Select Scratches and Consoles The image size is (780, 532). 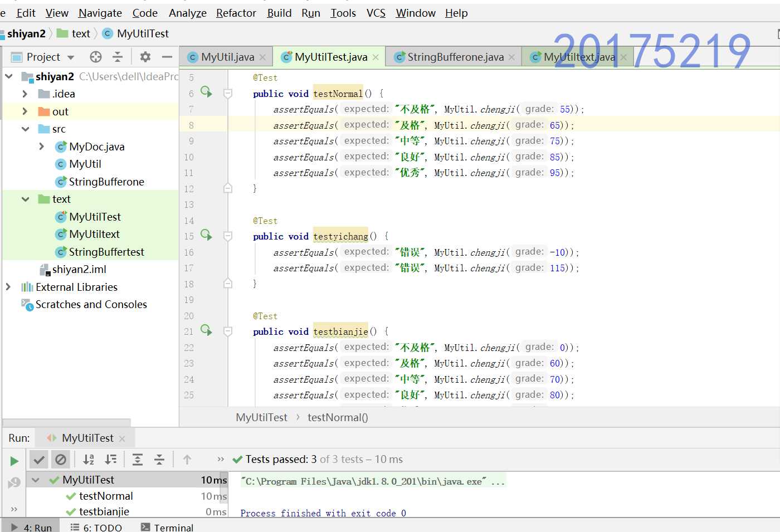pyautogui.click(x=91, y=304)
